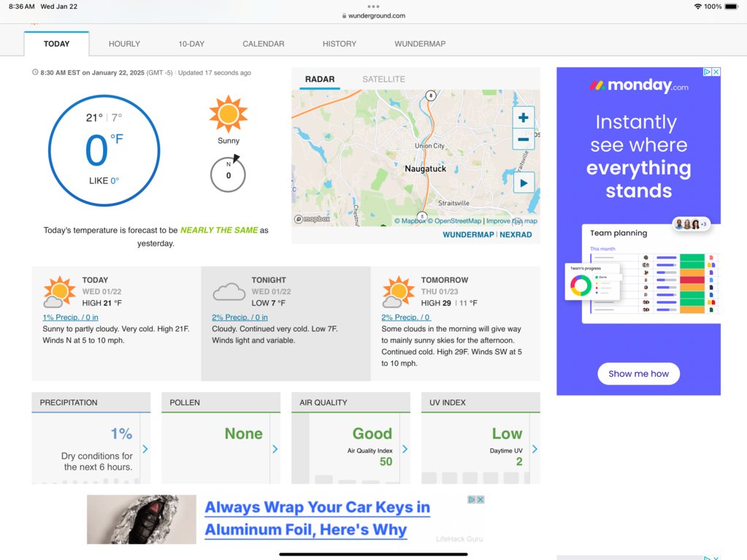Click the monday.com logo in the ad
Viewport: 747px width, 560px height.
click(638, 85)
